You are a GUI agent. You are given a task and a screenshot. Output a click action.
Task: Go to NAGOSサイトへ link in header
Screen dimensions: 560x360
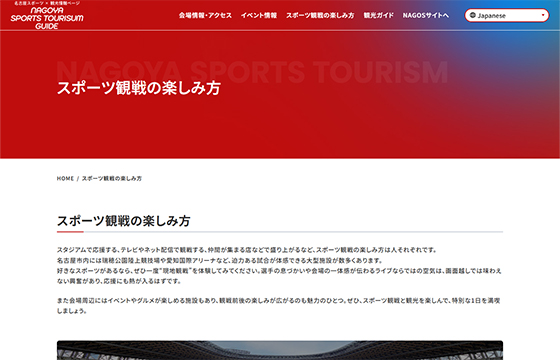pos(426,15)
